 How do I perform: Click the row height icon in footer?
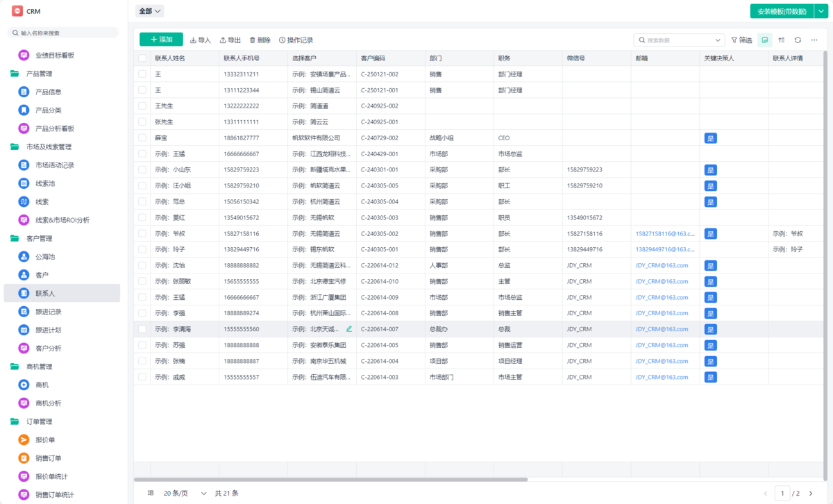pyautogui.click(x=151, y=493)
